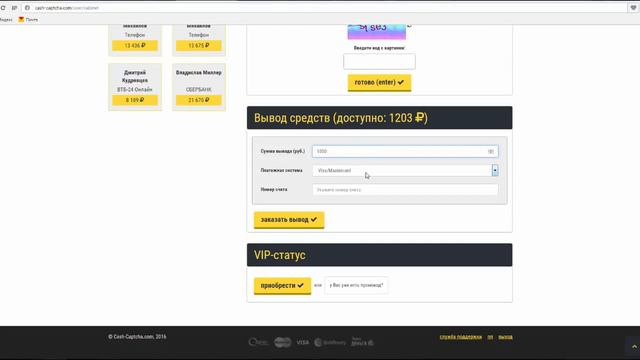Click the VISA logo in footer
The width and height of the screenshot is (640, 360).
point(302,342)
